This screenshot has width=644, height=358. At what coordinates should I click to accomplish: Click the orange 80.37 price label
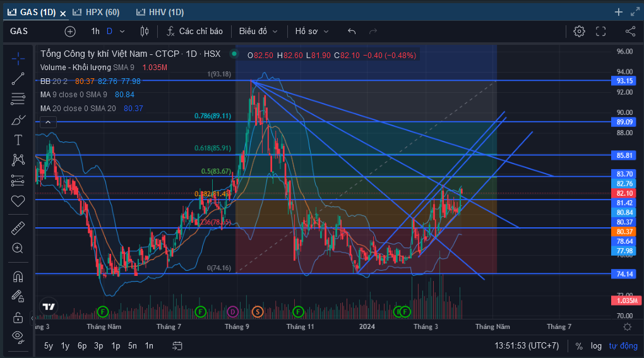[x=624, y=232]
